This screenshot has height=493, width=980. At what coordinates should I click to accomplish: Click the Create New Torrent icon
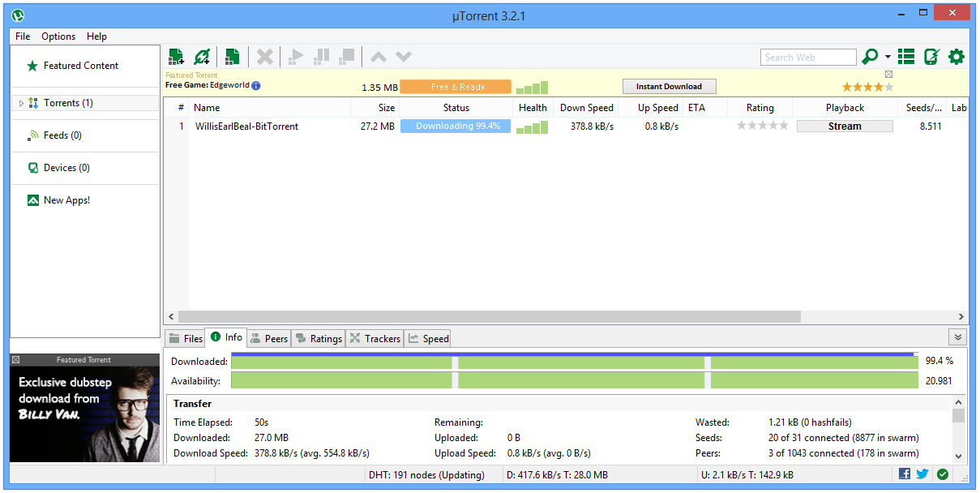[x=232, y=57]
